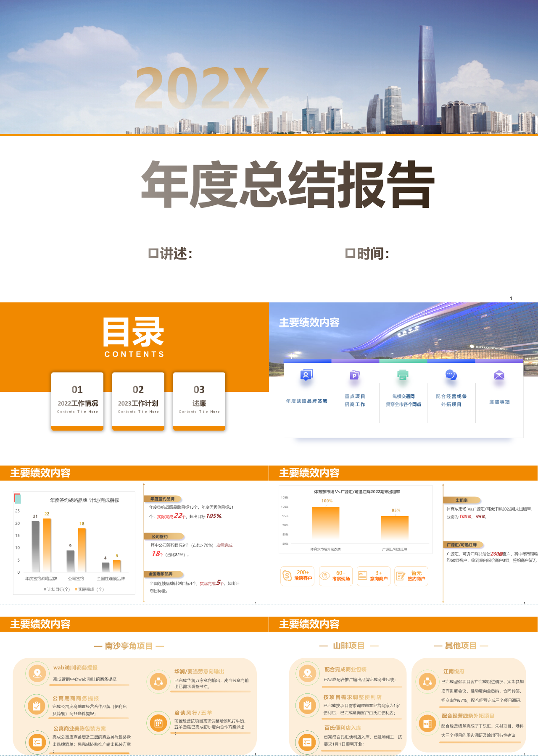Screen dimensions: 538x756
Task: Click the 年度总结报告 main title
Action: tap(288, 185)
